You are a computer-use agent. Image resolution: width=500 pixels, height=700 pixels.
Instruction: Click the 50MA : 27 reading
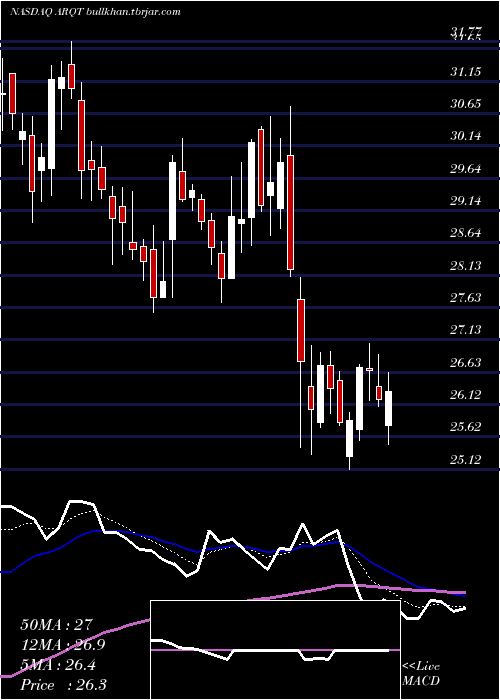(x=59, y=625)
